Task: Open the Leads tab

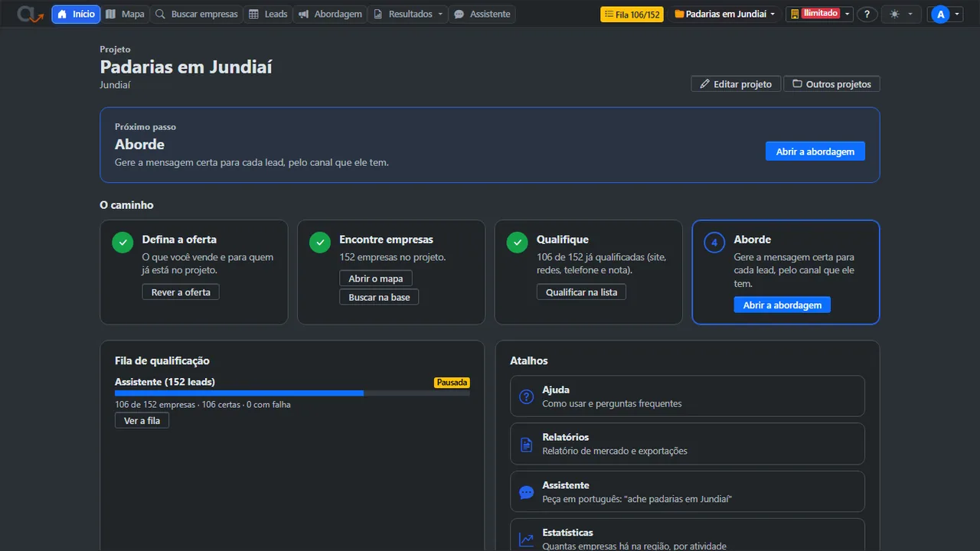Action: click(268, 14)
